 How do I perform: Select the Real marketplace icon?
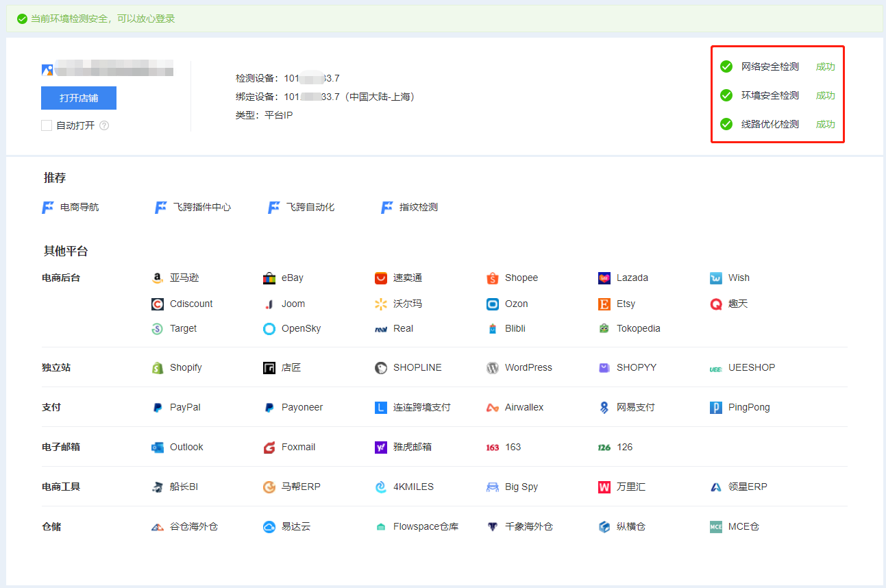click(x=381, y=328)
